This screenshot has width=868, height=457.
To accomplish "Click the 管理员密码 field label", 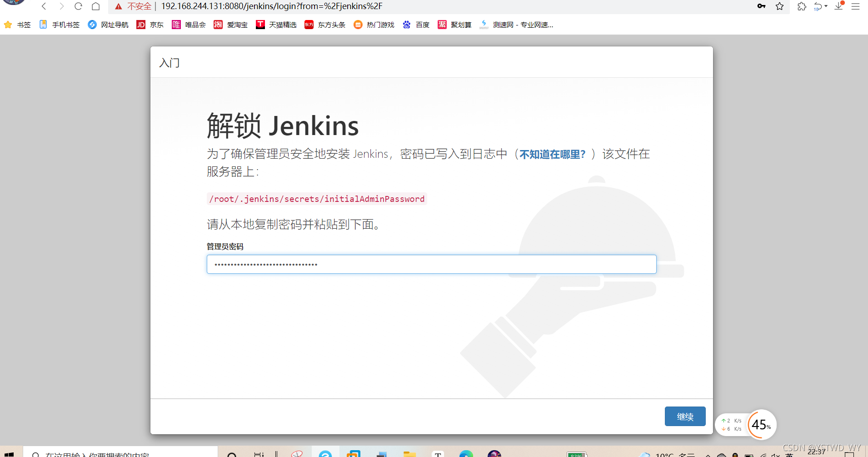I will point(225,246).
